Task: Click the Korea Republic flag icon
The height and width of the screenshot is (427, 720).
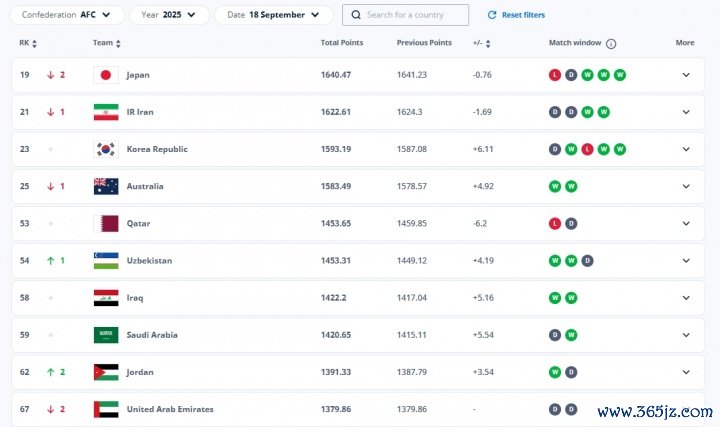Action: [106, 149]
